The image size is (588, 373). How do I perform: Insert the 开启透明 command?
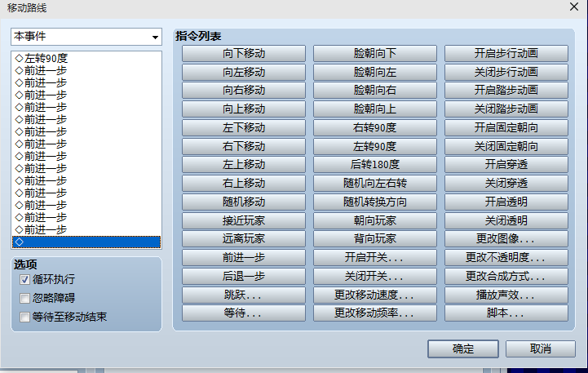[x=506, y=202]
